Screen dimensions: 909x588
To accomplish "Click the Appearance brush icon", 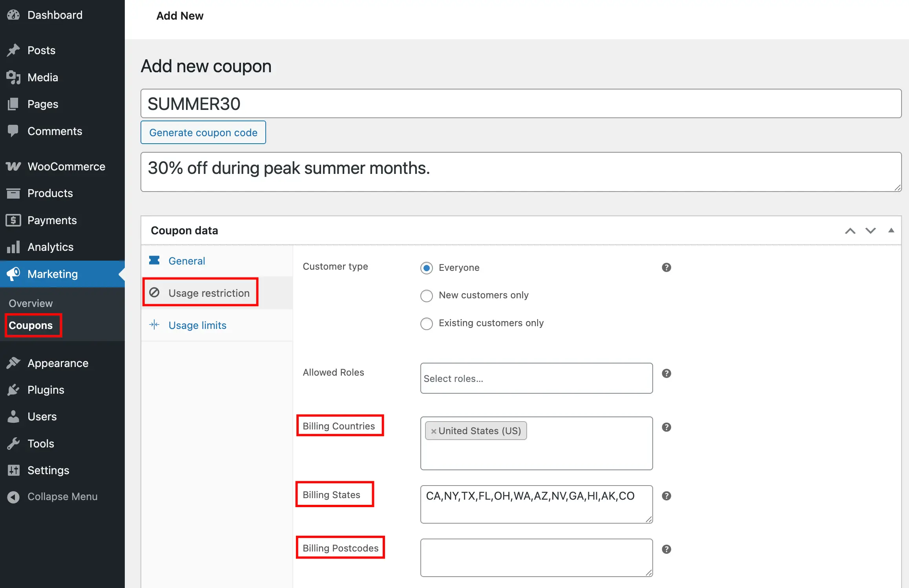I will click(x=13, y=363).
